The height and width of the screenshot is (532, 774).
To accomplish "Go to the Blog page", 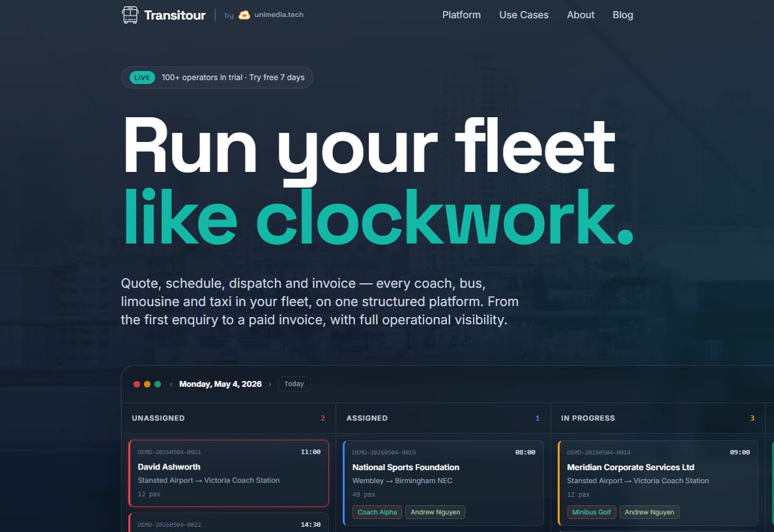I will (623, 15).
